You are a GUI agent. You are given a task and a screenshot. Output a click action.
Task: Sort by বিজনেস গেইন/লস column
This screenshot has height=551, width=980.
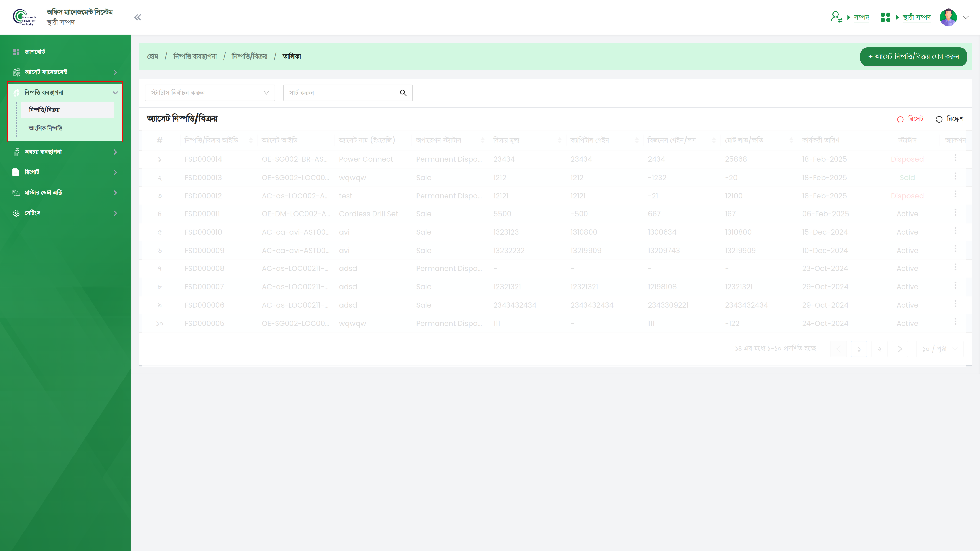point(714,140)
